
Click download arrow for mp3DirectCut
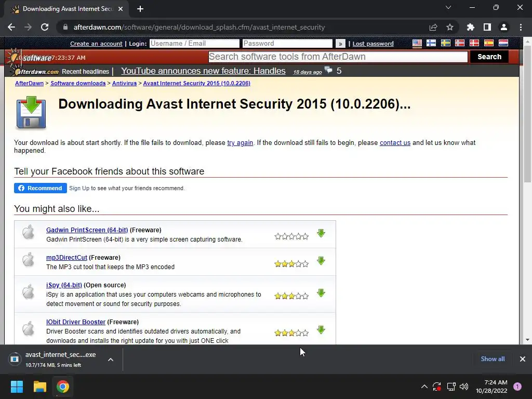tap(321, 261)
